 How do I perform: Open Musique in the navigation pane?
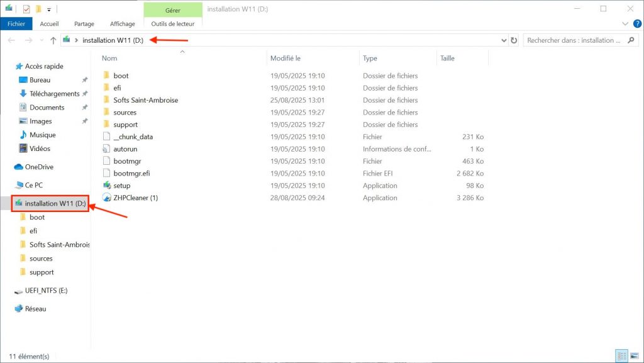[x=42, y=135]
